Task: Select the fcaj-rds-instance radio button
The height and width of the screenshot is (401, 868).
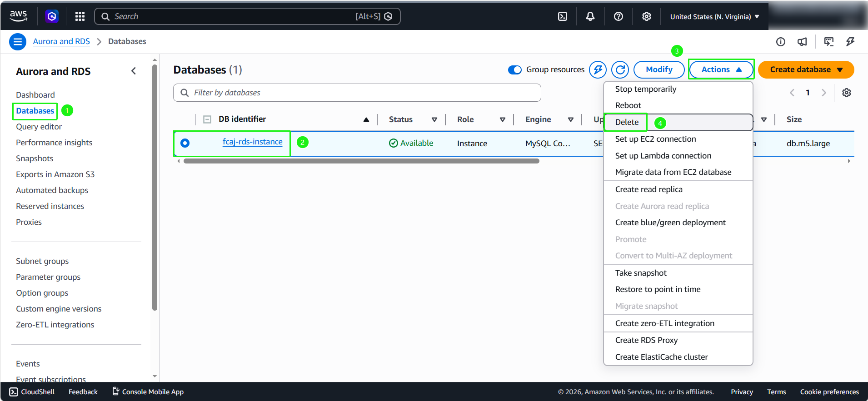Action: (185, 143)
